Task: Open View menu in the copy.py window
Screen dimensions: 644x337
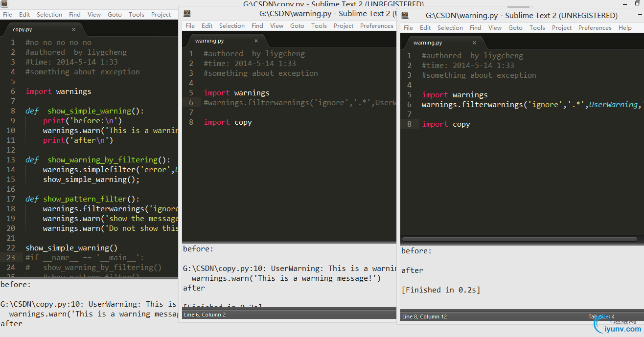Action: (94, 15)
